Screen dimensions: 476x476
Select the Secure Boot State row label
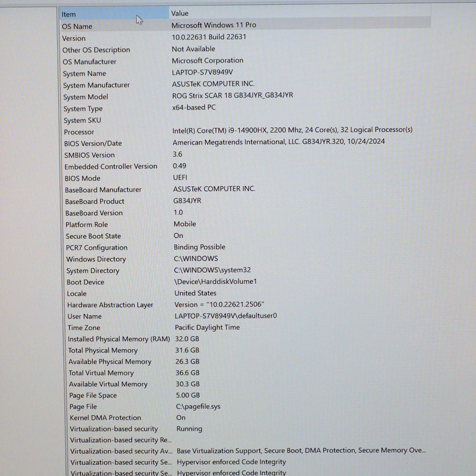[93, 236]
